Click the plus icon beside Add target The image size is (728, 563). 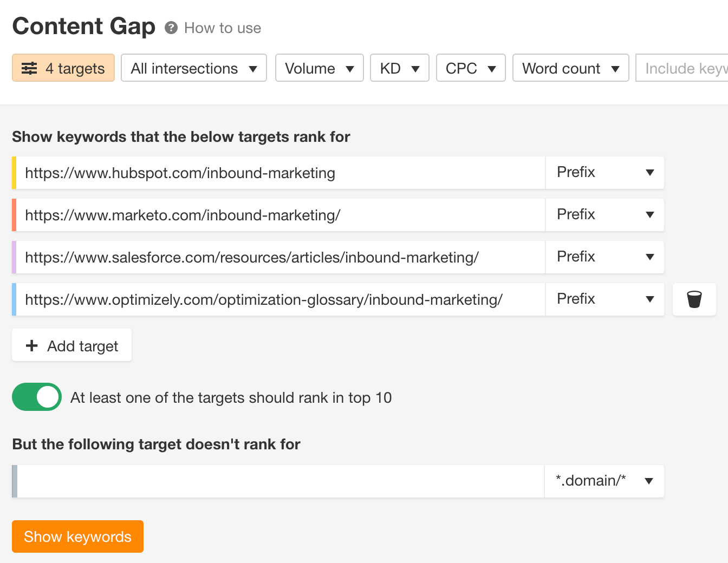coord(32,345)
